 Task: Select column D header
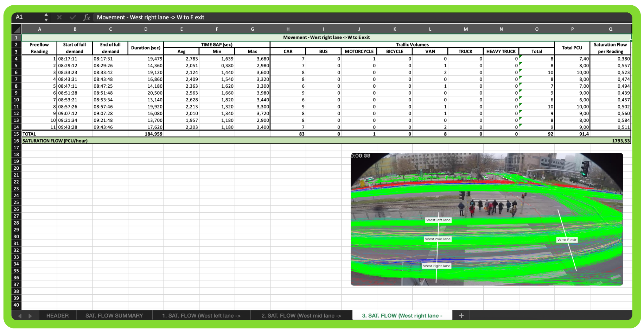tap(146, 29)
